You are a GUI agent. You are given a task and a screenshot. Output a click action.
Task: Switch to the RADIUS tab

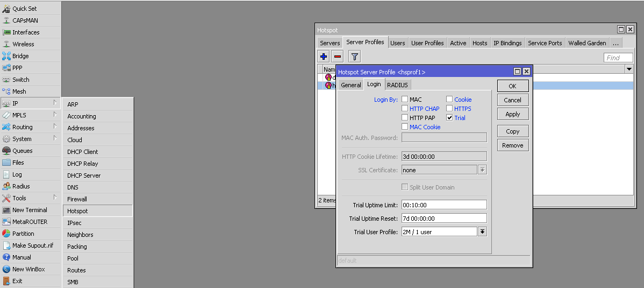397,85
